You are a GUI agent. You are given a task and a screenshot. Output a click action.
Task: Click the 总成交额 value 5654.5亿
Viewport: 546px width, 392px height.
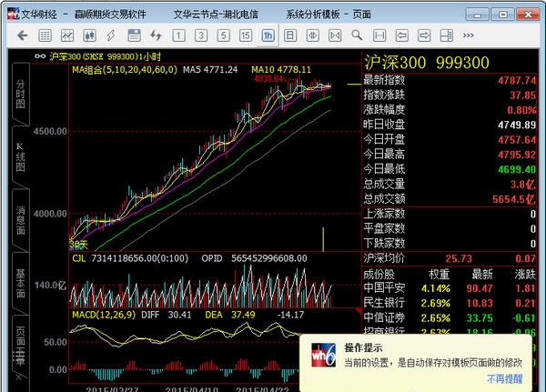514,199
